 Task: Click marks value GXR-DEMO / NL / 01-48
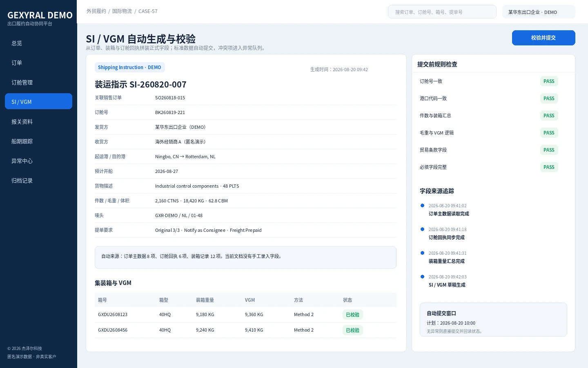point(179,215)
